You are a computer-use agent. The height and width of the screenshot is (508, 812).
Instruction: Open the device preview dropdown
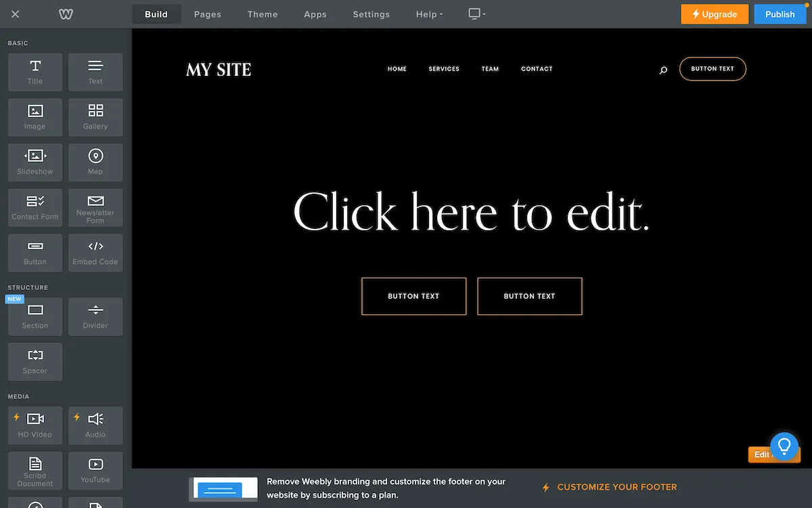[x=477, y=14]
